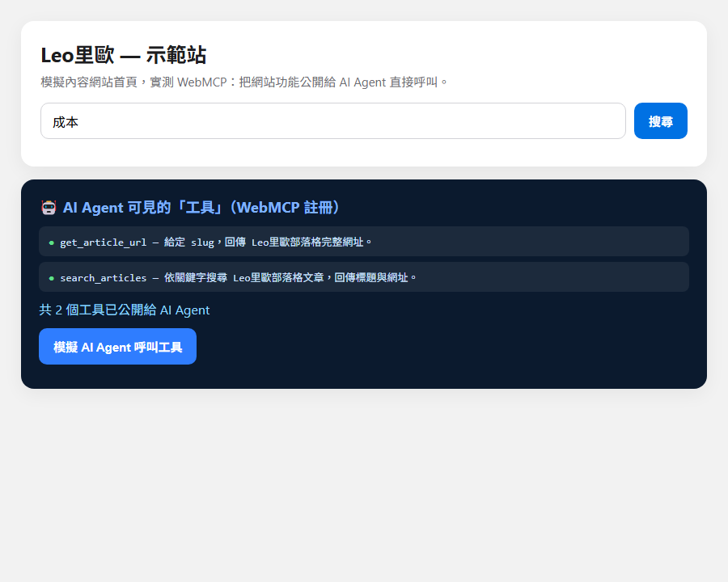Select the get_article_url tool row
Image resolution: width=728 pixels, height=582 pixels.
tap(363, 242)
